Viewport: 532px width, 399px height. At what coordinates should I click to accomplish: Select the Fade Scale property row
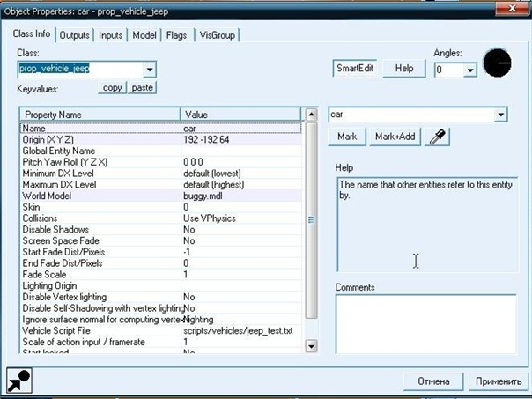tap(161, 274)
